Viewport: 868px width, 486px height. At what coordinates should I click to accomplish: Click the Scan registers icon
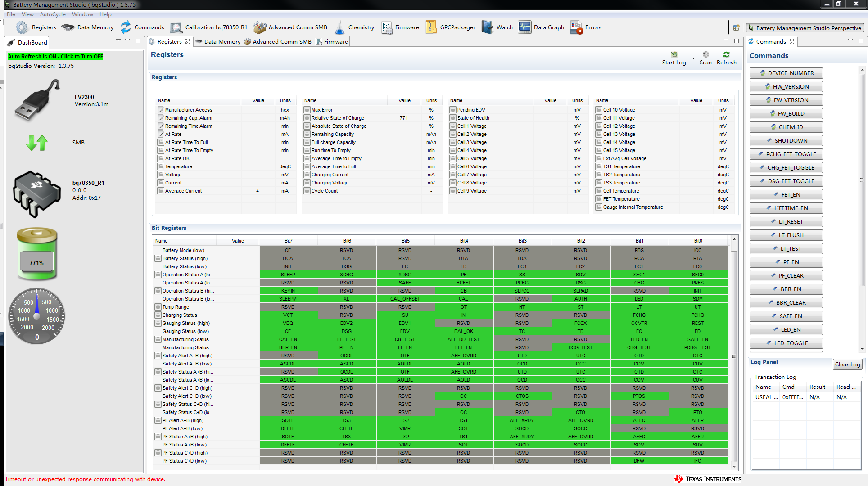pyautogui.click(x=705, y=55)
